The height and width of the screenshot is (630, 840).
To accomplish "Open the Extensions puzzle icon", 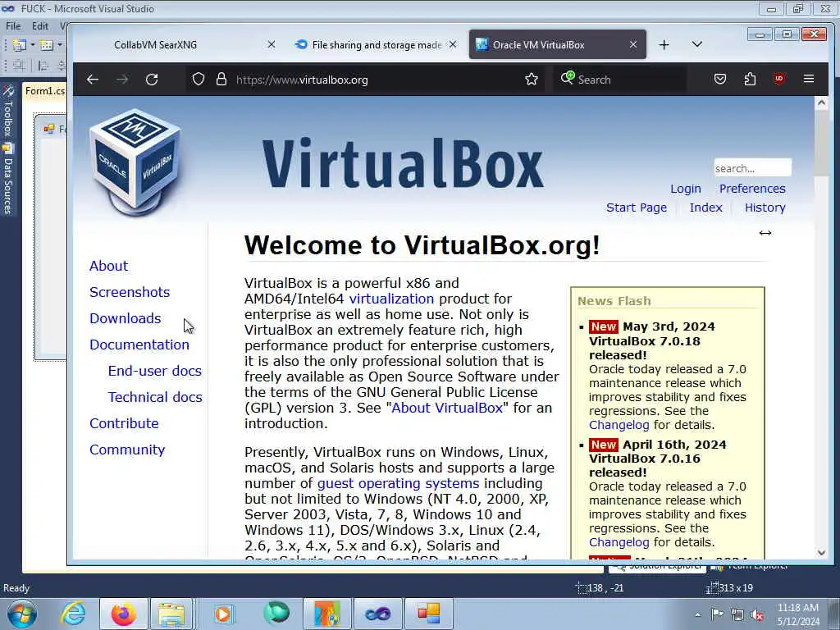I will [750, 80].
